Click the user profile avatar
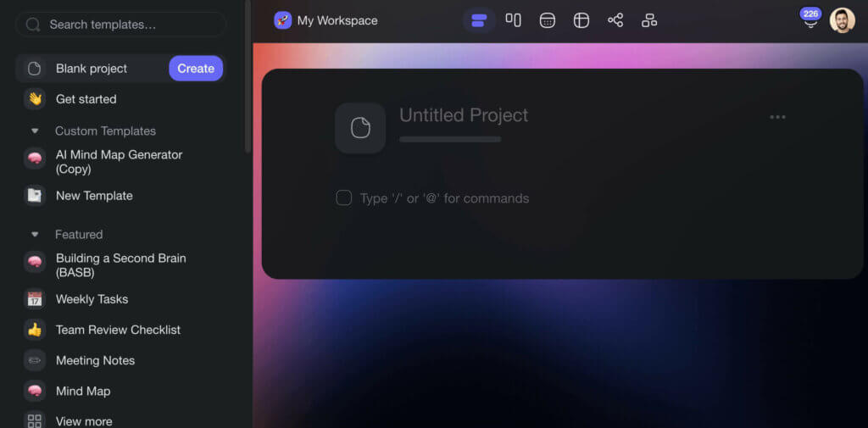 coord(842,20)
